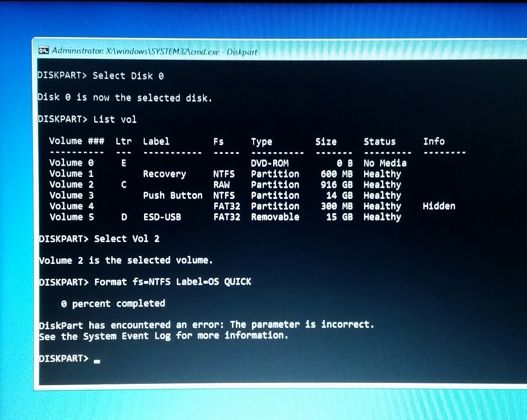The width and height of the screenshot is (527, 420).
Task: Click the 'Status' column header
Action: point(379,141)
